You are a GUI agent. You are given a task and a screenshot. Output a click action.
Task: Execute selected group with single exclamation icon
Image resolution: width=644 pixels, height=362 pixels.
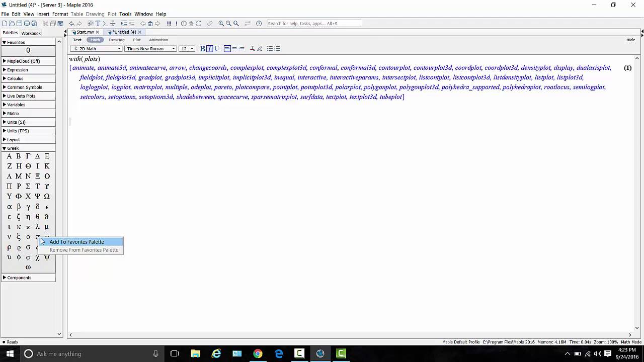click(x=176, y=24)
